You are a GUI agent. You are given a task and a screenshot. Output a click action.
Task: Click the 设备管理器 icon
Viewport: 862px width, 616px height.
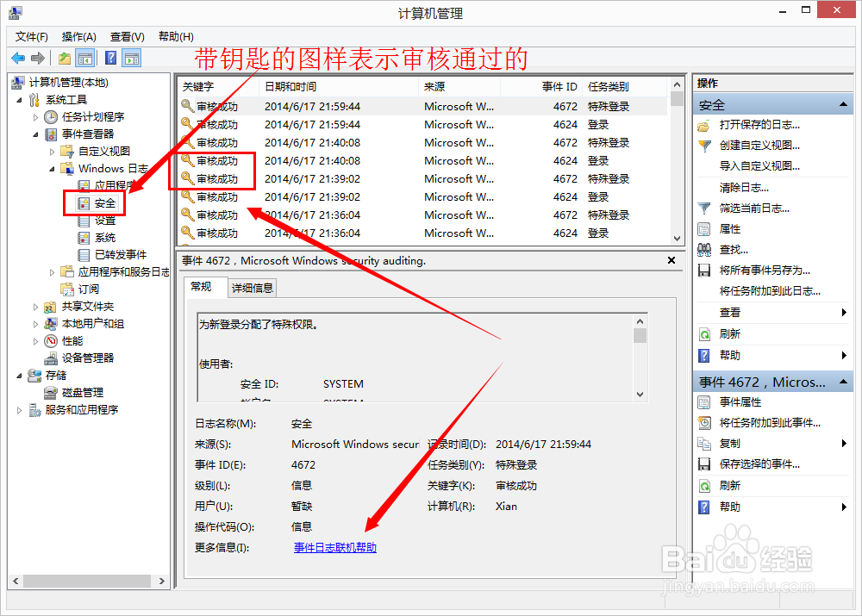click(x=51, y=358)
